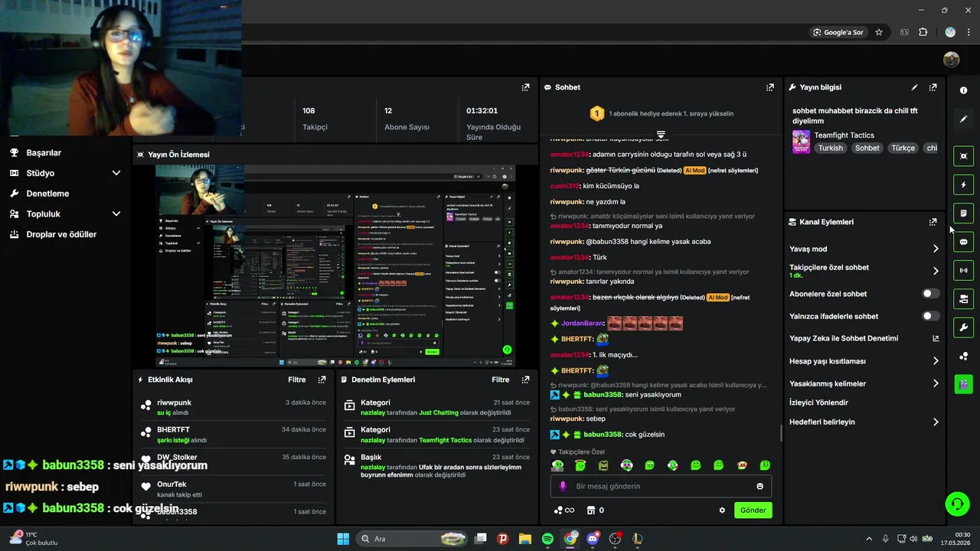Click the pencil shortcut in the right sidebar
980x551 pixels.
[963, 119]
